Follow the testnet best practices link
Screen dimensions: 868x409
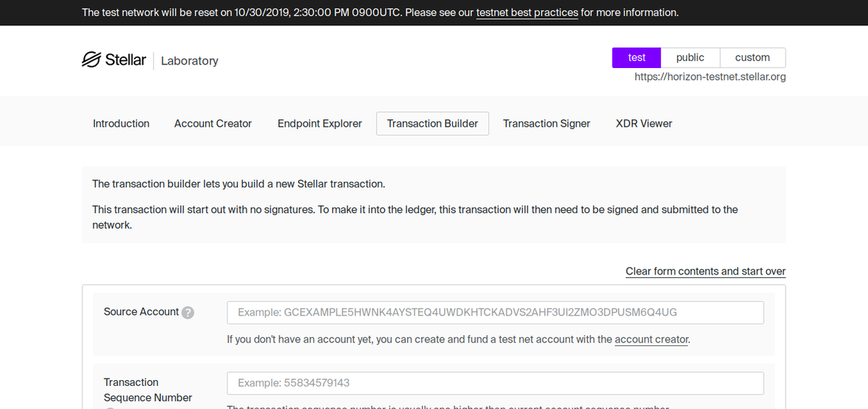pyautogui.click(x=527, y=12)
